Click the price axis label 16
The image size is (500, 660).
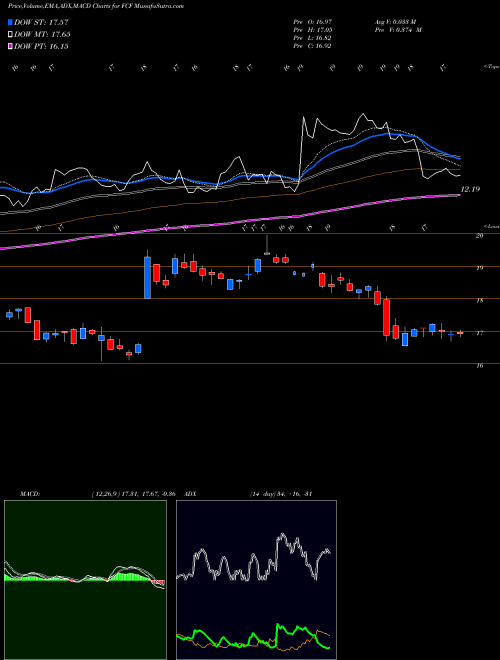point(479,366)
